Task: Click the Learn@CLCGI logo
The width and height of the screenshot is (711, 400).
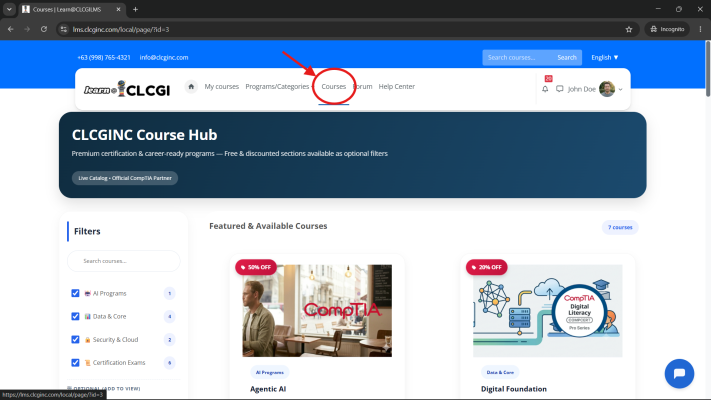Action: (127, 89)
